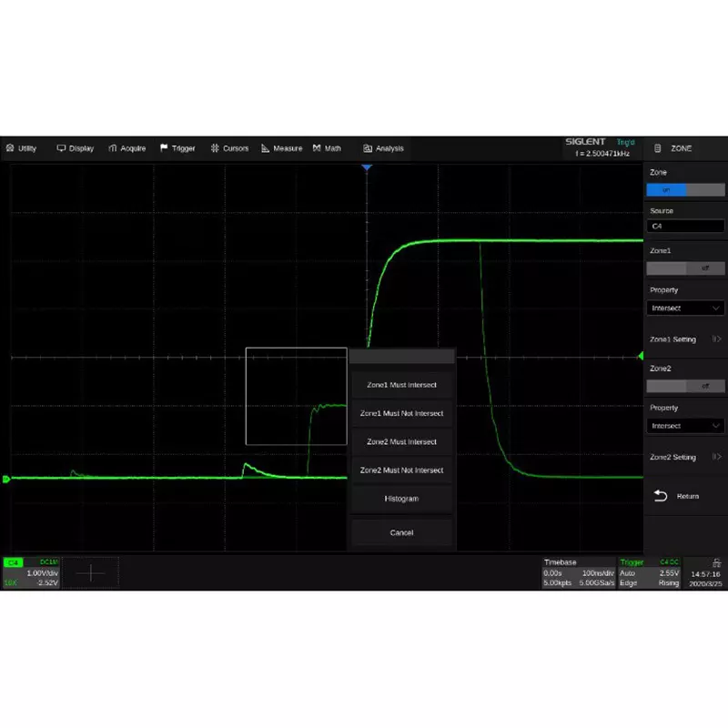The height and width of the screenshot is (728, 728).
Task: Click the time and date display
Action: coord(705,579)
